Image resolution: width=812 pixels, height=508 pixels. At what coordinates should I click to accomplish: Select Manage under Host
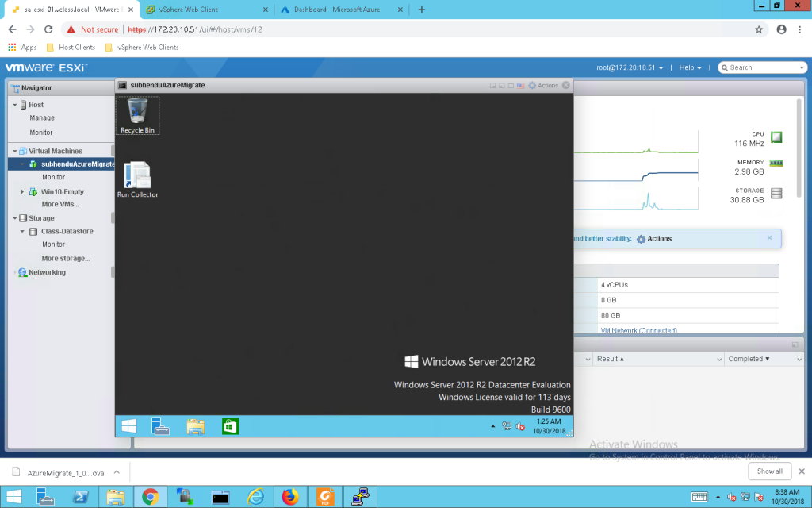(x=42, y=118)
